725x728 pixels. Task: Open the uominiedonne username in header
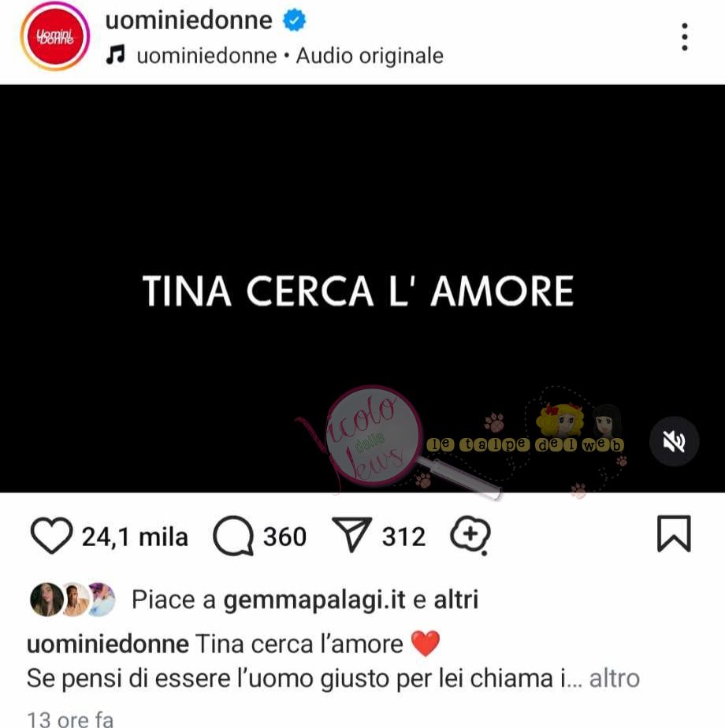[x=188, y=20]
